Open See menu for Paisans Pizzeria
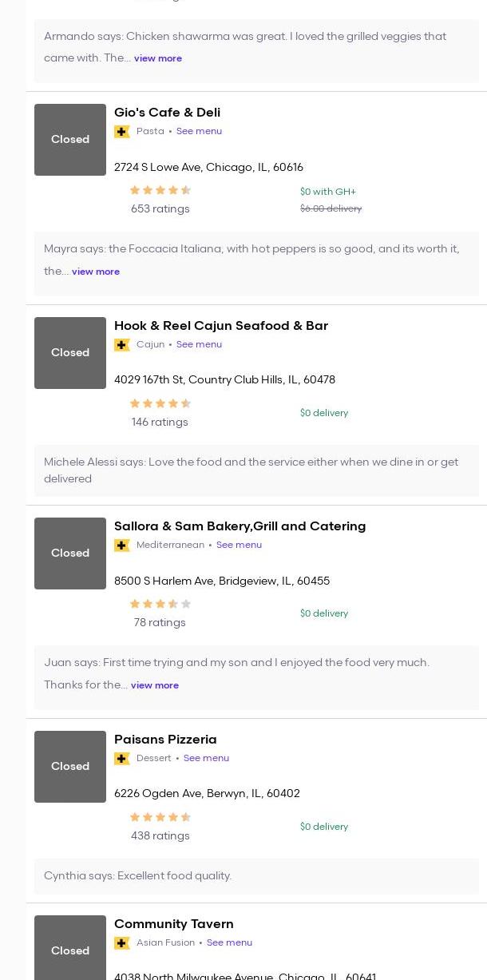This screenshot has width=487, height=980. coord(206,758)
